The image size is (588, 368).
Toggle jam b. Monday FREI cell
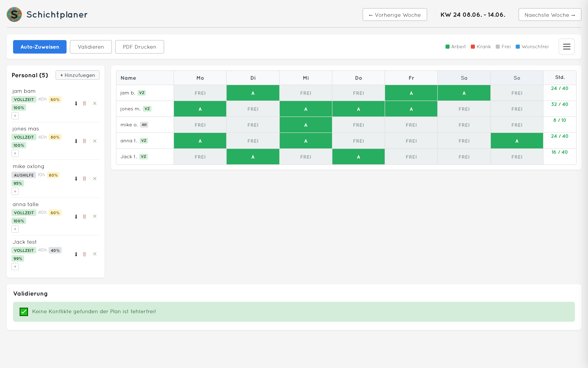200,93
